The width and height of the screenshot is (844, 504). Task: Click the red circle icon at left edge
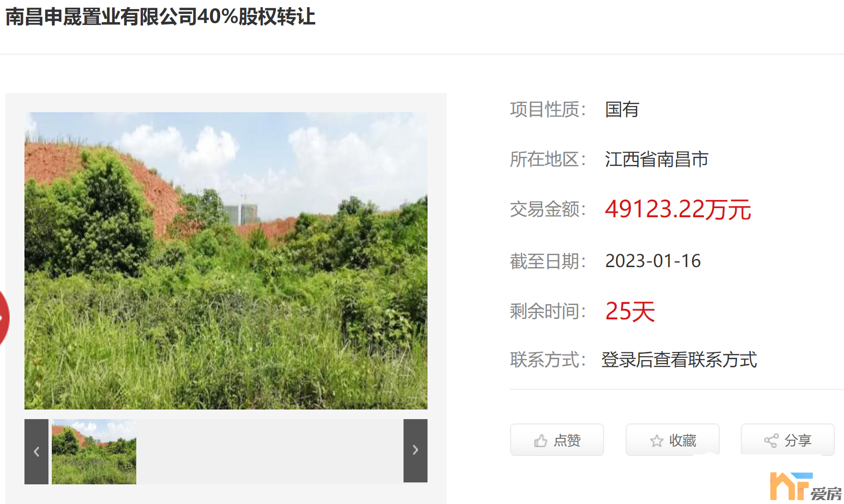[x=4, y=317]
